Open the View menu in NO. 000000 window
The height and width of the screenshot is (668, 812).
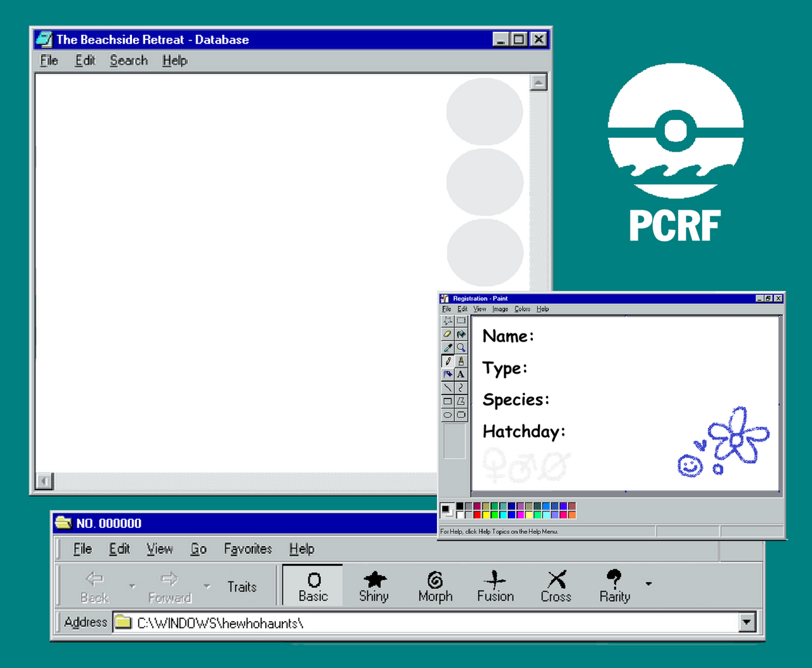(159, 549)
